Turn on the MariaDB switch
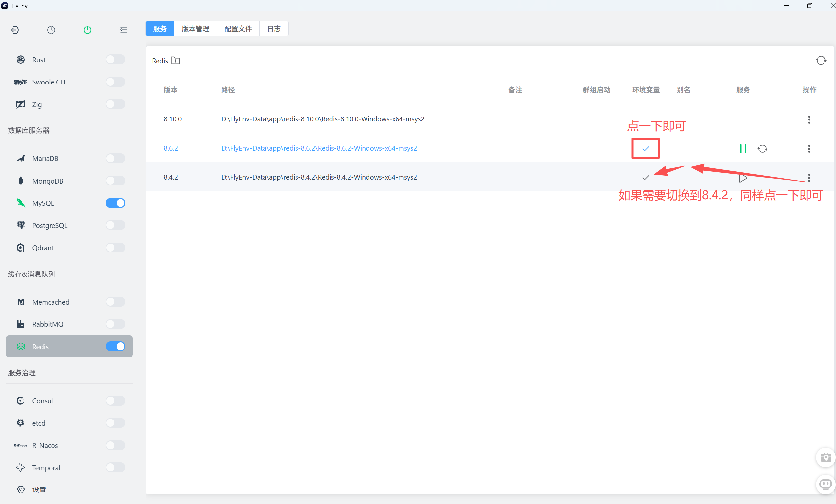This screenshot has width=836, height=504. [x=115, y=158]
